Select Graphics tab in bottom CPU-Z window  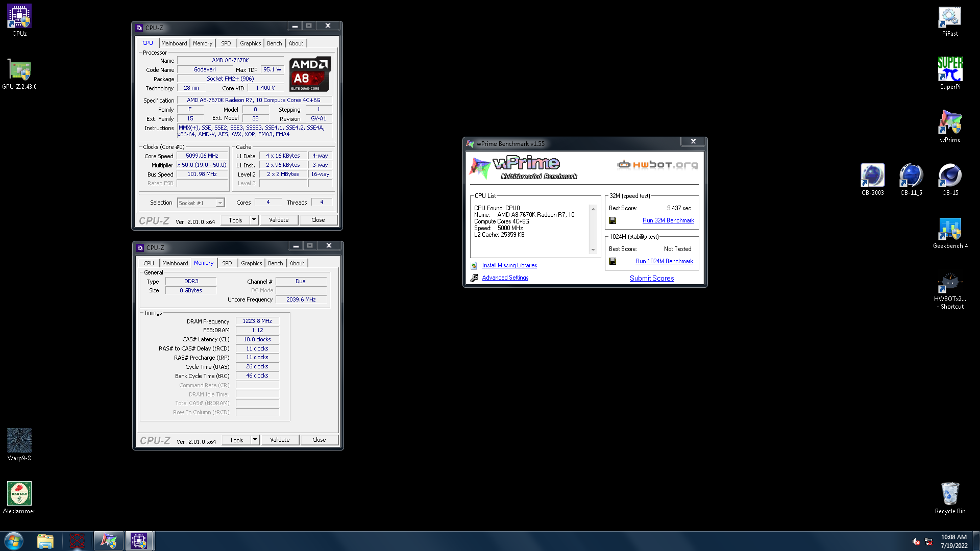(x=251, y=263)
